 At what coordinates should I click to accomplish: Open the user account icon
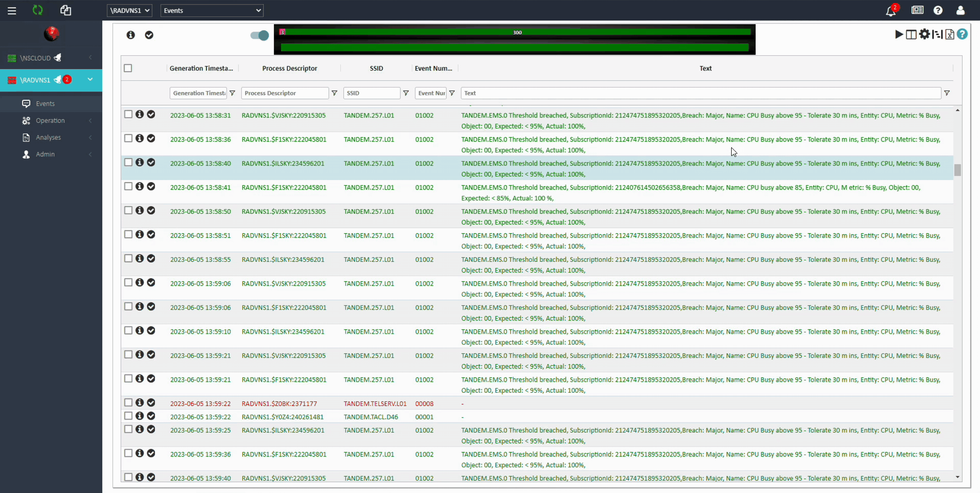pos(961,10)
